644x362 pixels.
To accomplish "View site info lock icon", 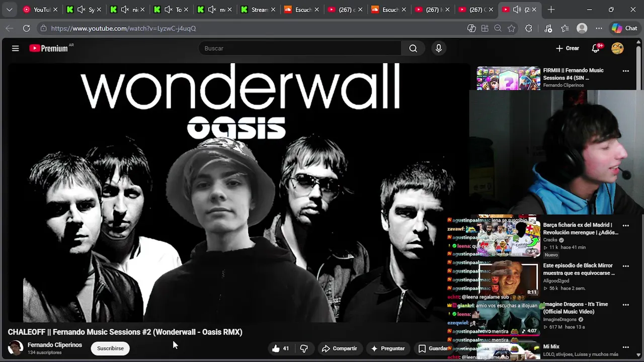I will [x=44, y=29].
